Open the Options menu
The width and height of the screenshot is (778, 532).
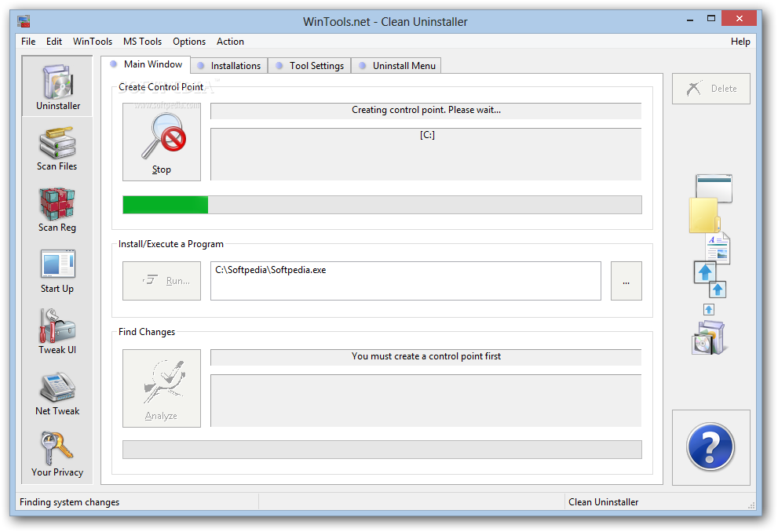tap(189, 42)
